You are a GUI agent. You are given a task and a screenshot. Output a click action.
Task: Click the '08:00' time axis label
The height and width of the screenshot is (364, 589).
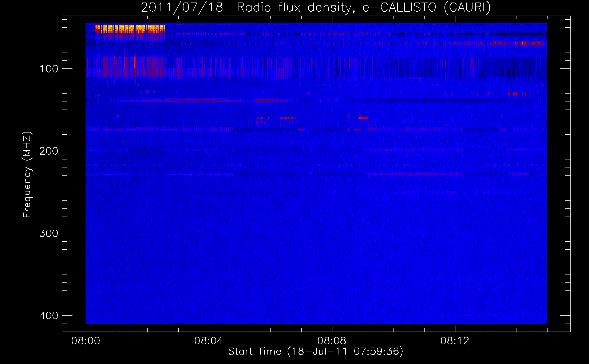click(86, 341)
